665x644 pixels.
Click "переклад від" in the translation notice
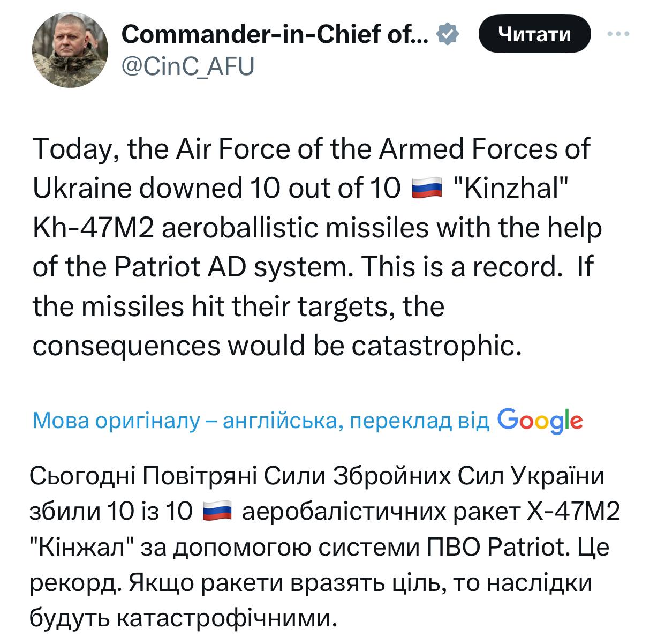tap(419, 422)
